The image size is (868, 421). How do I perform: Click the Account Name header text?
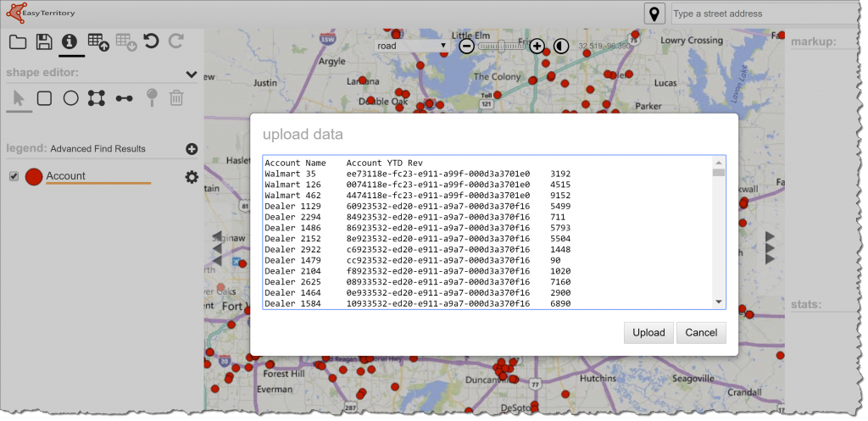[296, 163]
